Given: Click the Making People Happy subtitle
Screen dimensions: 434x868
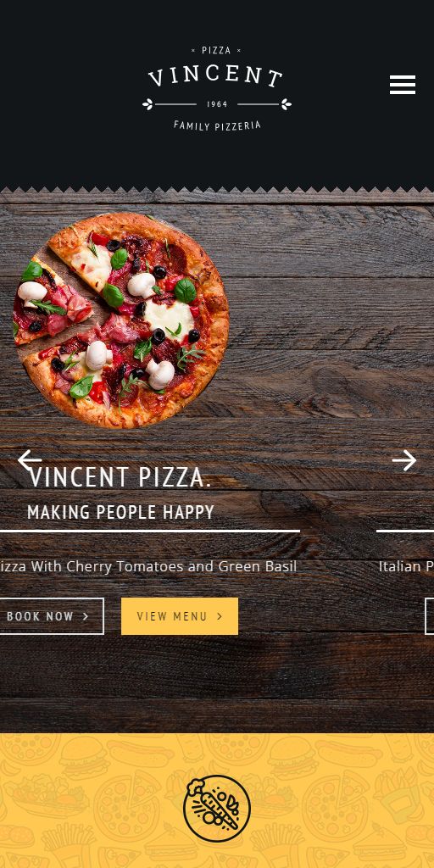Looking at the screenshot, I should click(120, 513).
